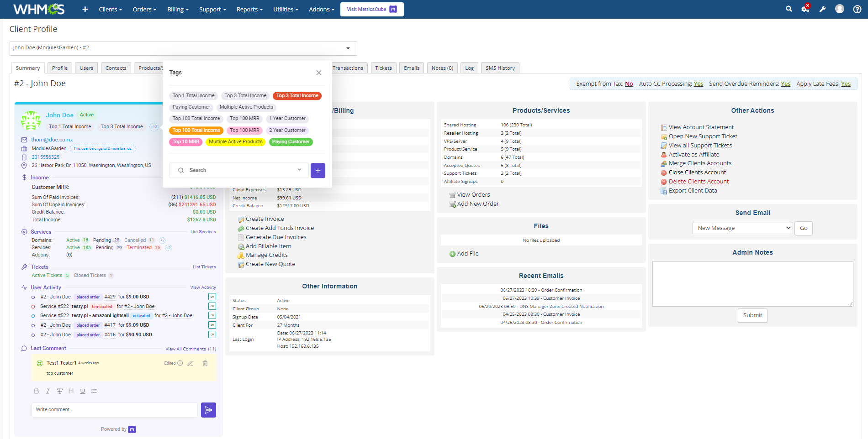
Task: Select the orange Top 100 Total Income tag
Action: click(196, 131)
